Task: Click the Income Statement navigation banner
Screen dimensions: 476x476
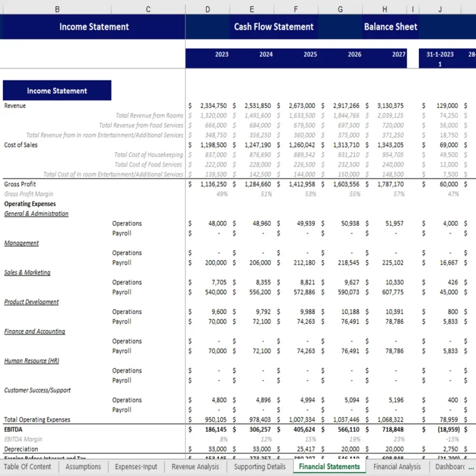Action: tap(93, 26)
